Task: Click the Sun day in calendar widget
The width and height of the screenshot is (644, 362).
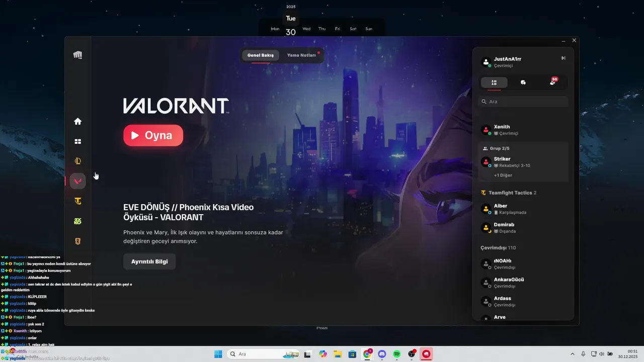Action: [369, 29]
